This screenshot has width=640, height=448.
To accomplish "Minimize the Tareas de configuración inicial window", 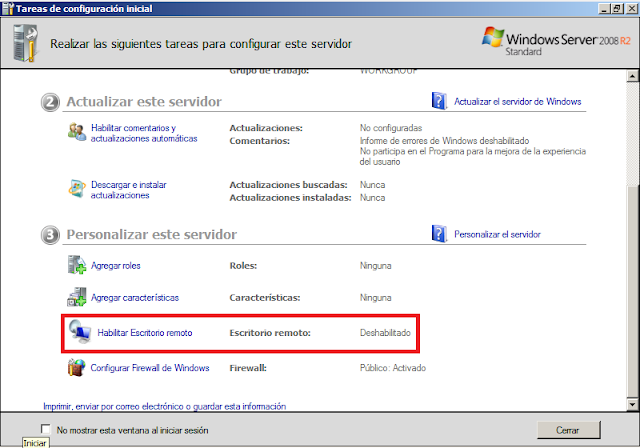I will (604, 9).
